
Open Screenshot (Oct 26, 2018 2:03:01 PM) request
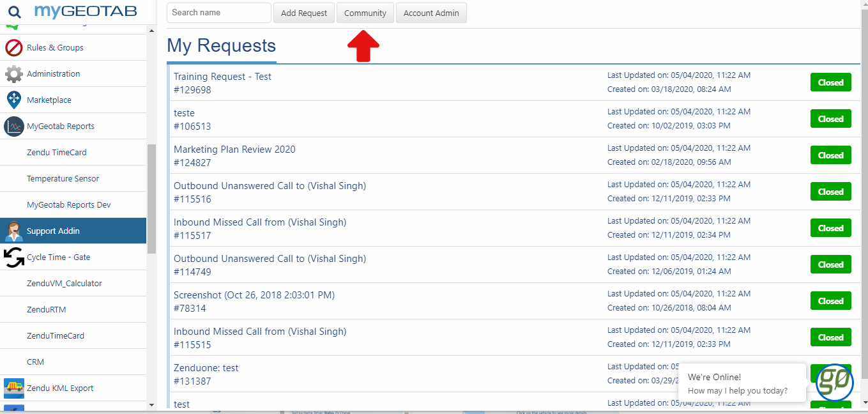coord(254,295)
